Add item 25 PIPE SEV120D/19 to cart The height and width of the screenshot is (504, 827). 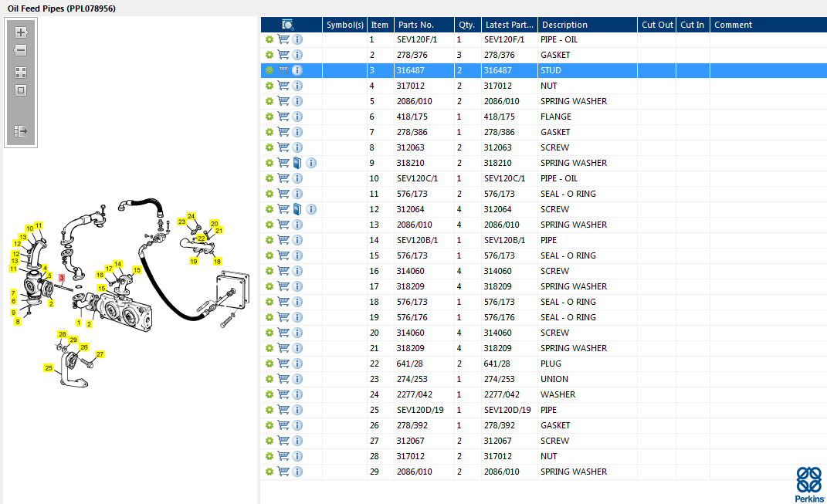coord(283,410)
